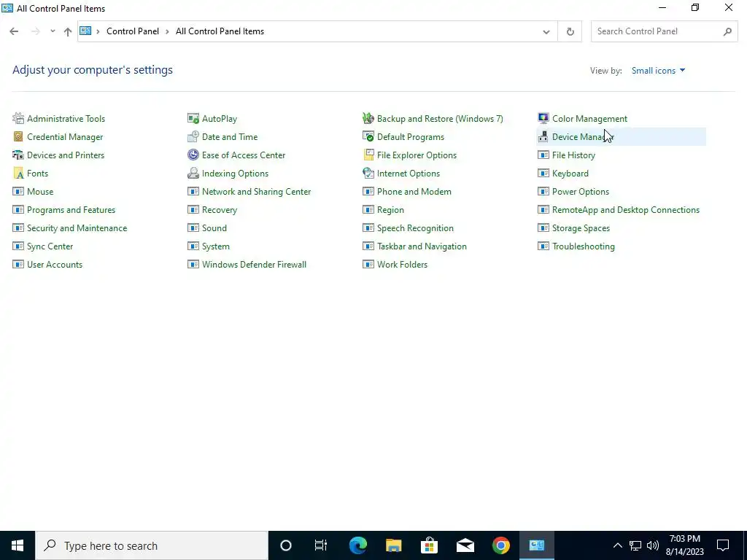Click the Default Programs icon
The image size is (747, 560).
point(368,136)
